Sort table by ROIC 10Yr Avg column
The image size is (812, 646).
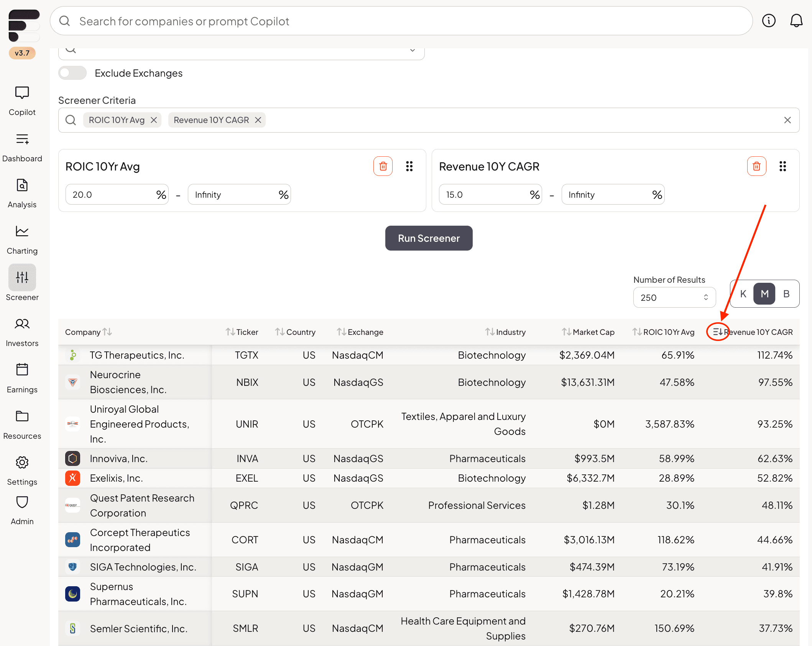pos(637,332)
